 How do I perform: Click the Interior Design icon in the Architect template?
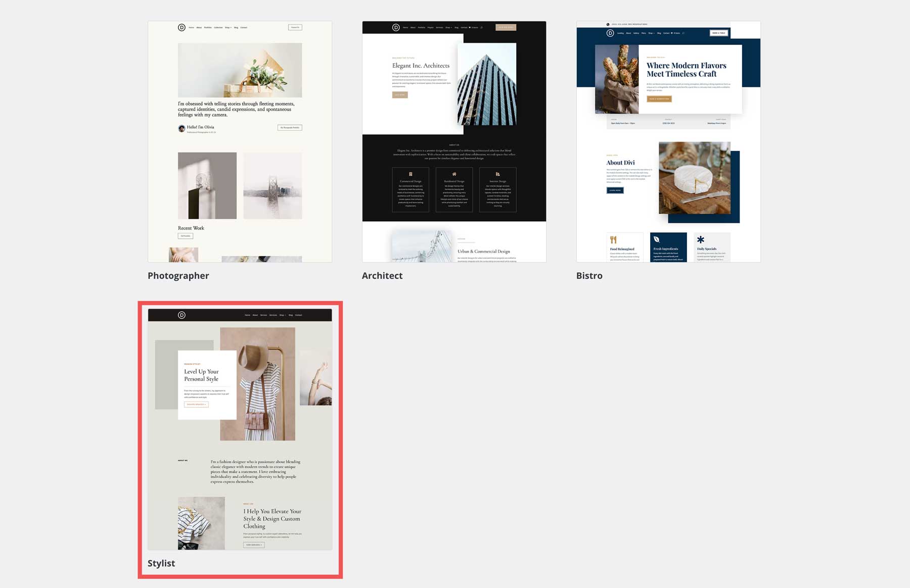click(498, 174)
